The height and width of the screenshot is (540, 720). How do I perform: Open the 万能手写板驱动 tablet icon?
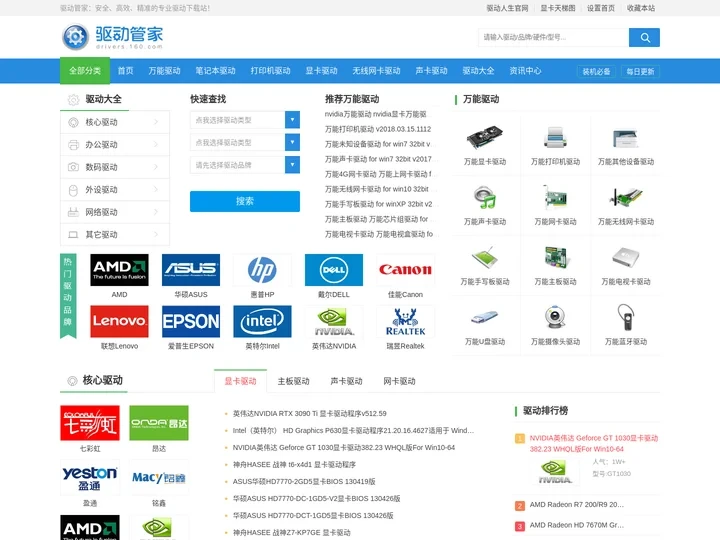click(485, 258)
